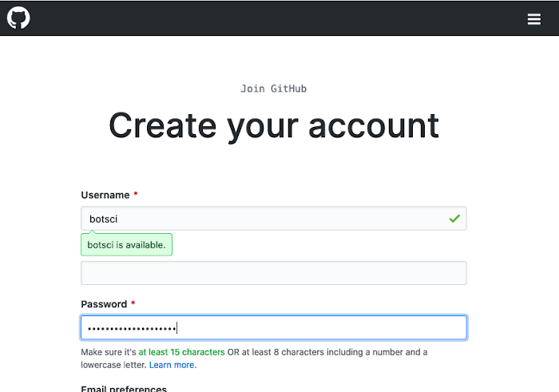This screenshot has width=559, height=392.
Task: Click the 'Join GitHub' text
Action: [x=273, y=89]
